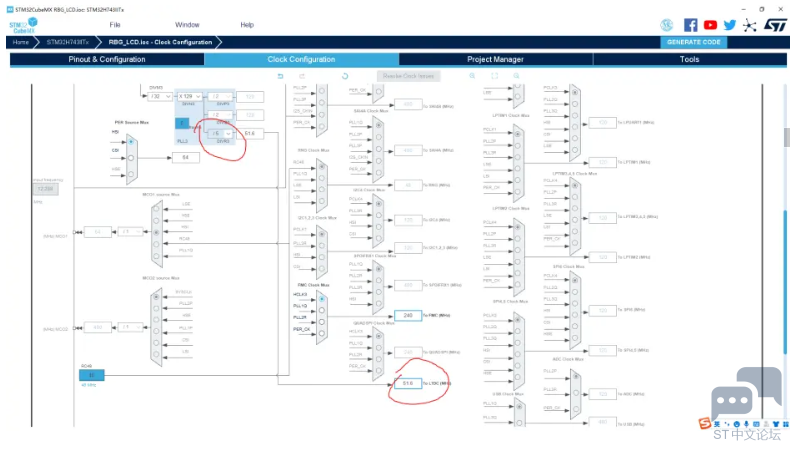
Task: Open the MCO1 /1 prescaler dropdown
Action: (130, 232)
